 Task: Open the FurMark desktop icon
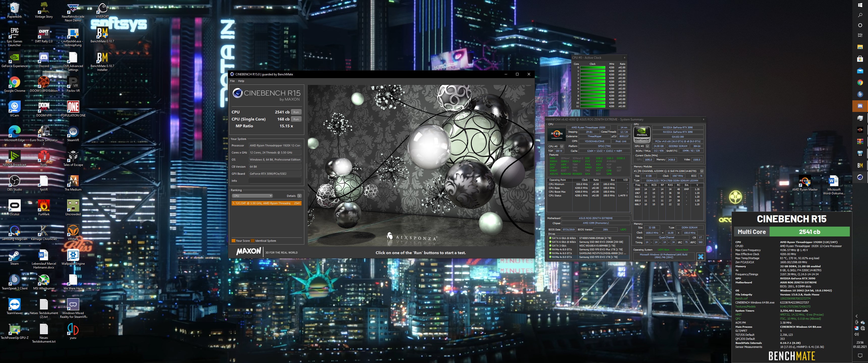click(x=44, y=208)
